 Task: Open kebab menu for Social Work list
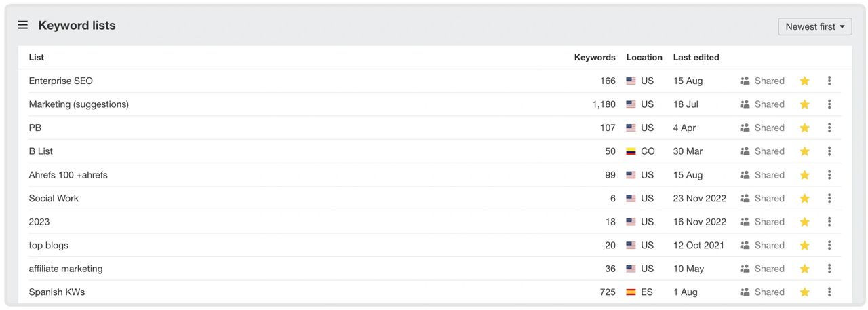[x=829, y=199]
